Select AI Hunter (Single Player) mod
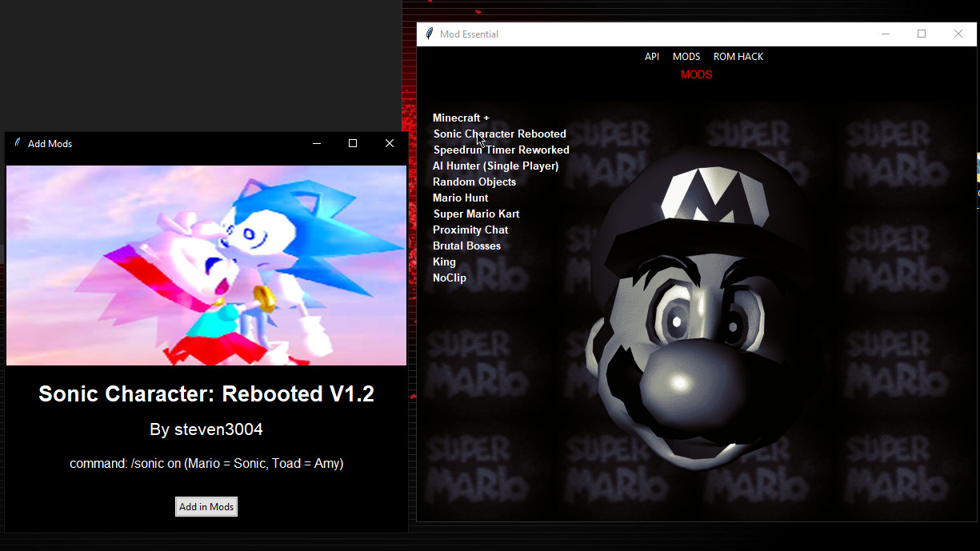Screen dimensions: 980x551 495,166
